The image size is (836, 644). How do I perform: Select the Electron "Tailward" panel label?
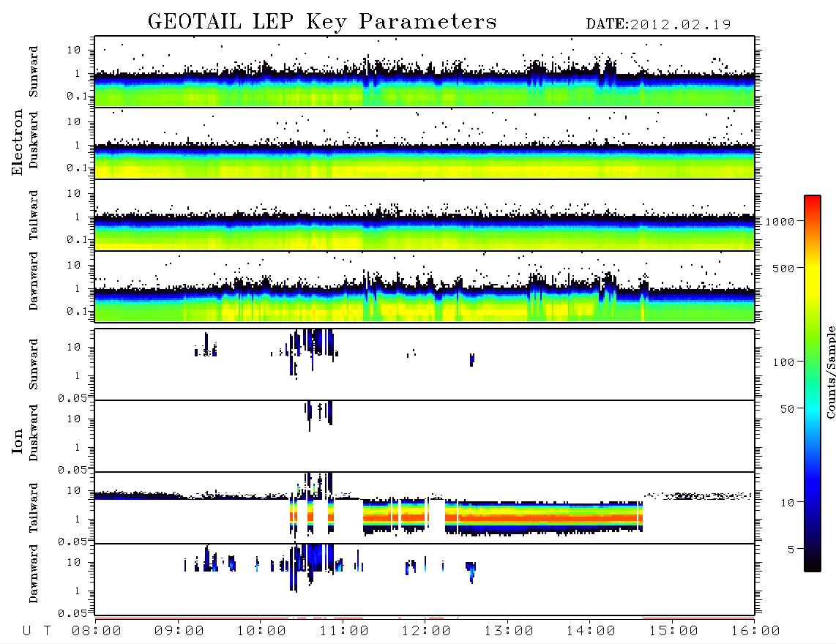(34, 215)
